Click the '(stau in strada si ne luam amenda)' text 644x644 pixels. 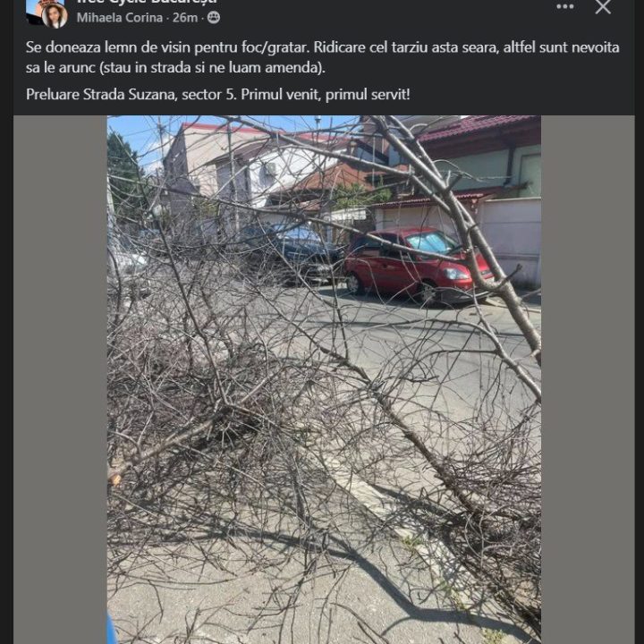pyautogui.click(x=212, y=67)
